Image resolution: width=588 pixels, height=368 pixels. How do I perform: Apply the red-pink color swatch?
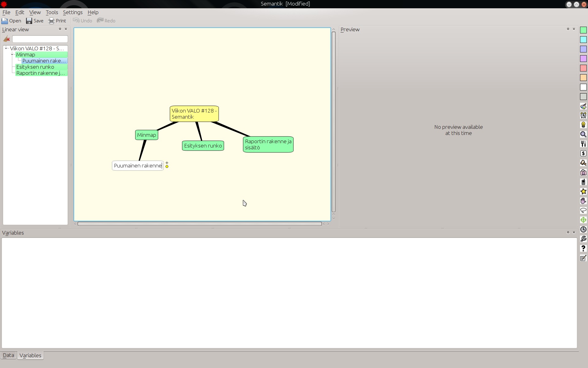coord(583,68)
